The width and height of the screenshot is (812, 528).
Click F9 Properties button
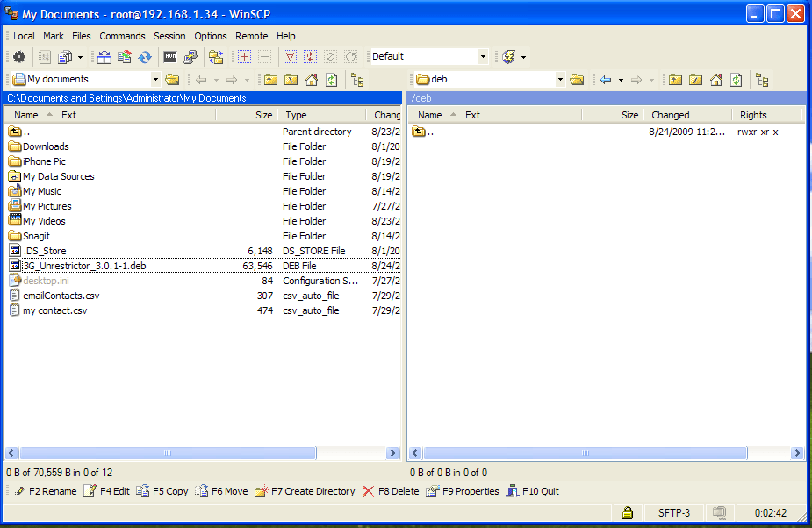coord(463,491)
